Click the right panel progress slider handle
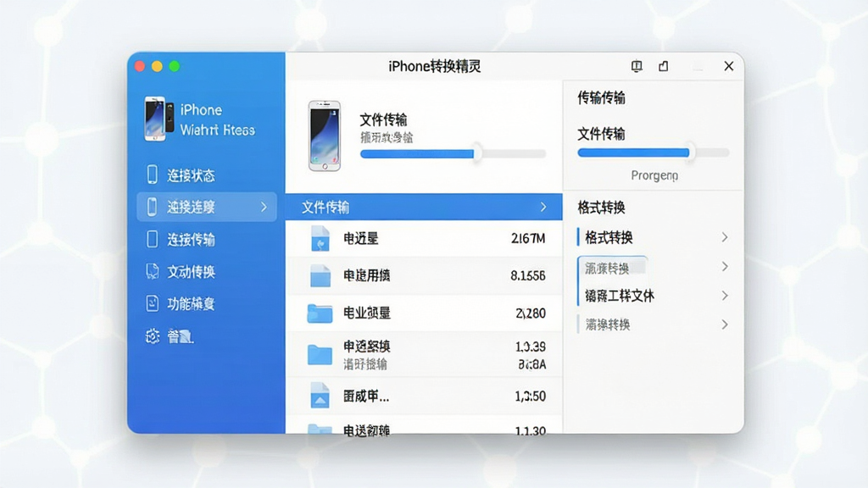Viewport: 868px width, 488px height. pos(692,152)
